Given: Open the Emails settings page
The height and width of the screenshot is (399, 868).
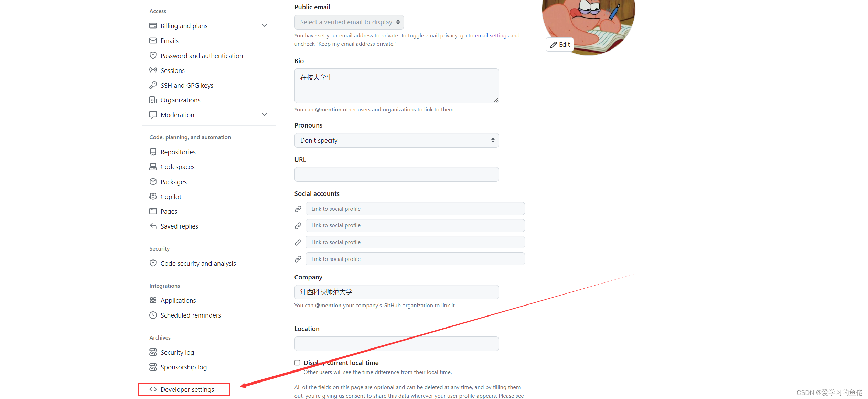Looking at the screenshot, I should coord(169,40).
